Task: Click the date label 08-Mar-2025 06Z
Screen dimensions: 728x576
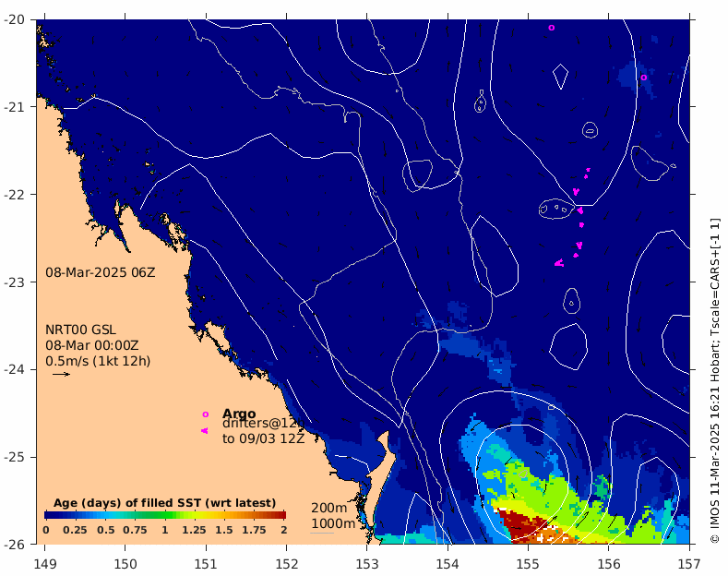Action: point(101,272)
